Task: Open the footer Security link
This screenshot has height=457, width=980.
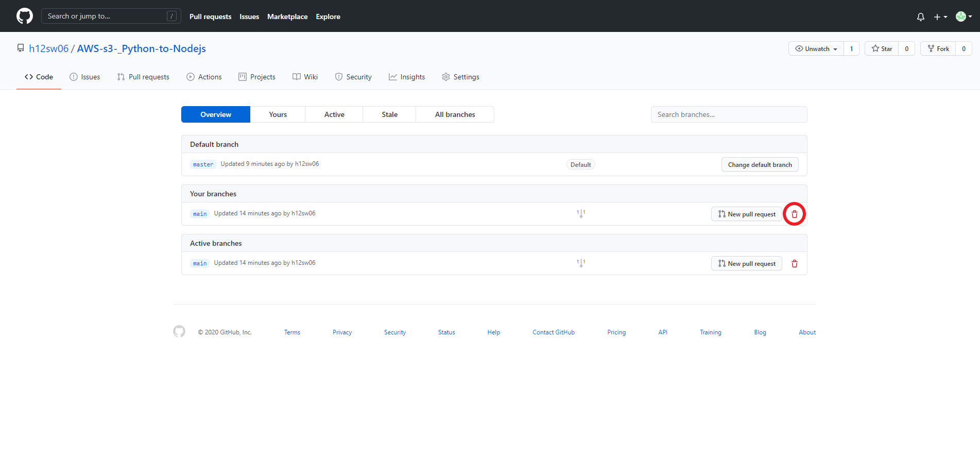Action: [395, 332]
